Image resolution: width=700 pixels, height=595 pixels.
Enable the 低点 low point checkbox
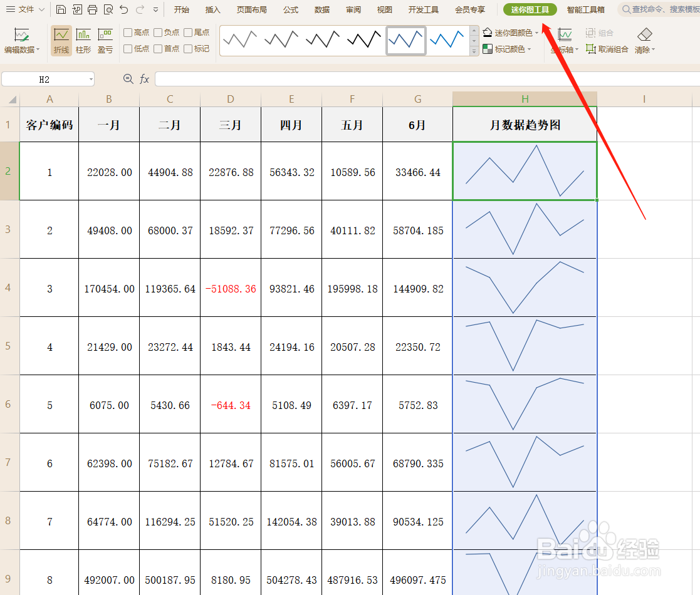coord(128,49)
